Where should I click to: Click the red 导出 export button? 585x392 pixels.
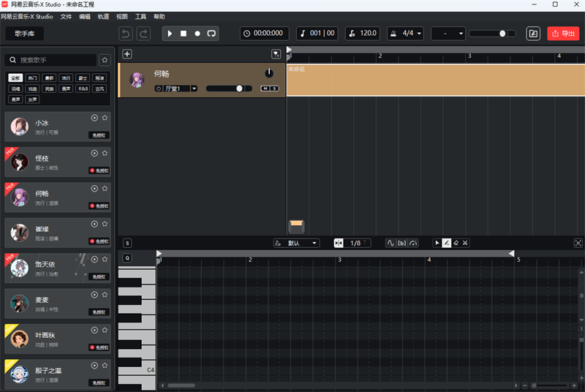tap(563, 34)
